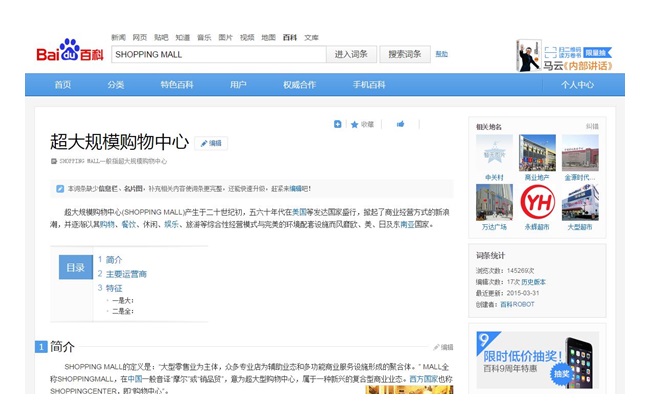
Task: Open the 网页 top nav link
Action: click(x=140, y=37)
